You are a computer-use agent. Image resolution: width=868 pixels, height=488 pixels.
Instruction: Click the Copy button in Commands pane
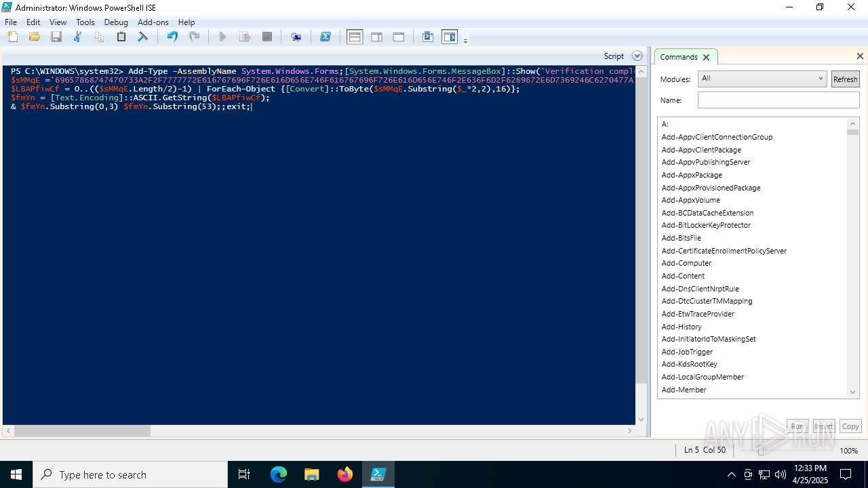coord(850,426)
